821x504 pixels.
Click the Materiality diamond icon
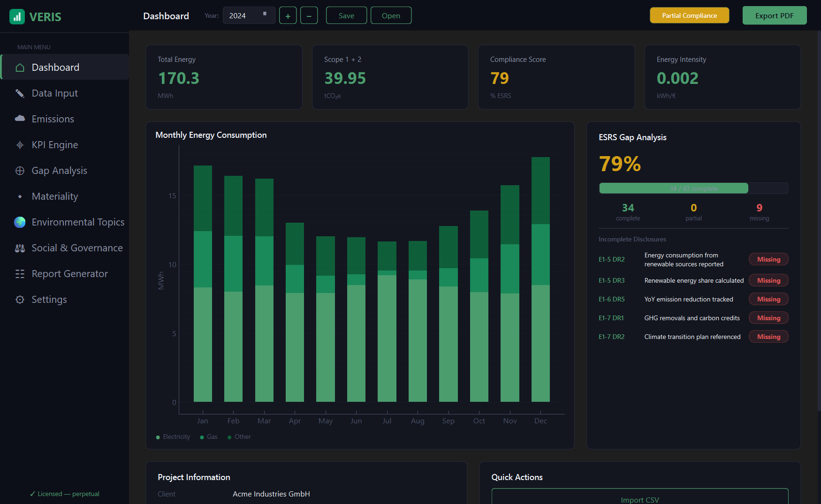point(20,196)
